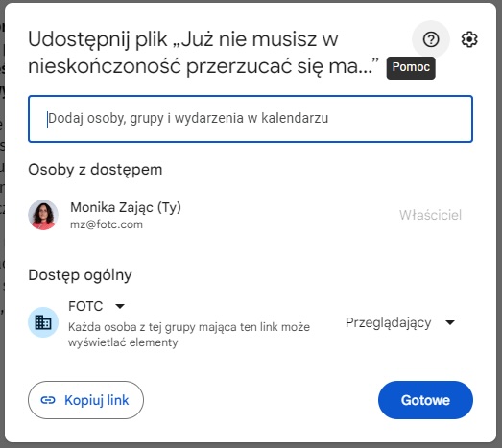Screen dimensions: 502x448
Task: Open sharing settings gear icon
Action: click(469, 39)
